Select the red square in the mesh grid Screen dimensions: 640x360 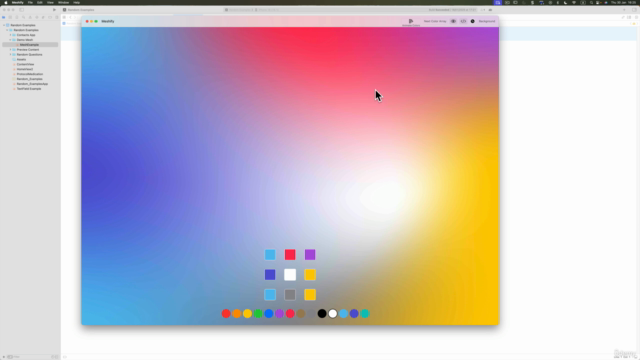pos(290,255)
